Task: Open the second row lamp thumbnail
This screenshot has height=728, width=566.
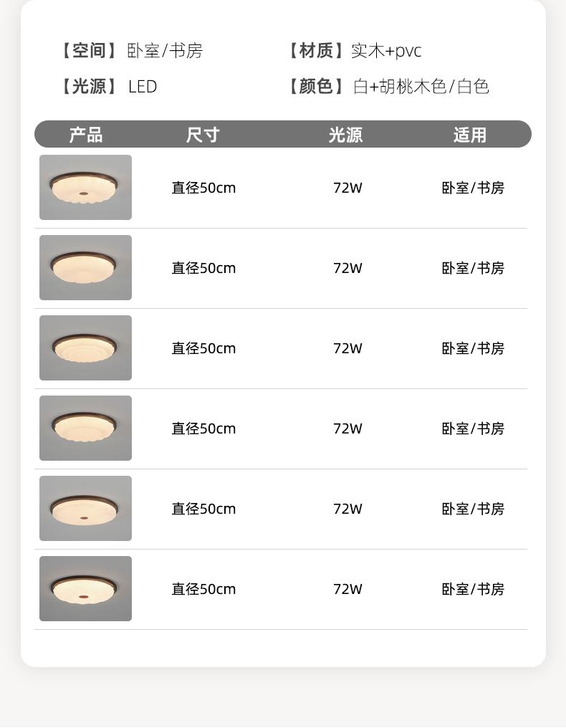Action: [x=85, y=267]
